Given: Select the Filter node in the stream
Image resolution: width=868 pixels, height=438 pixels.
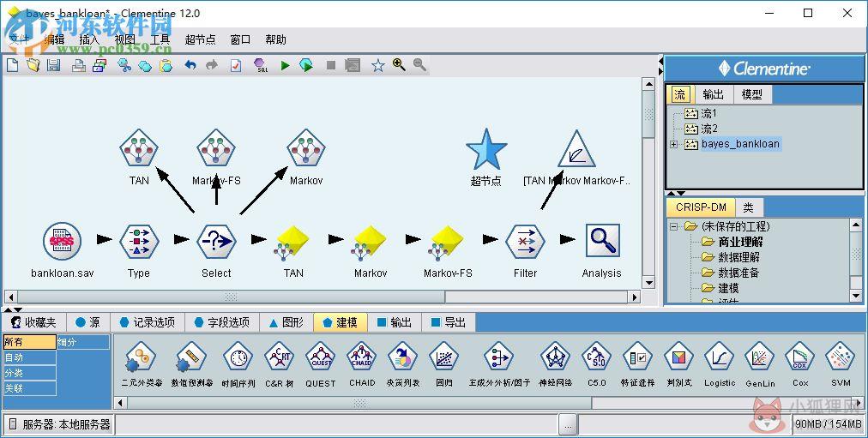Looking at the screenshot, I should (x=525, y=241).
